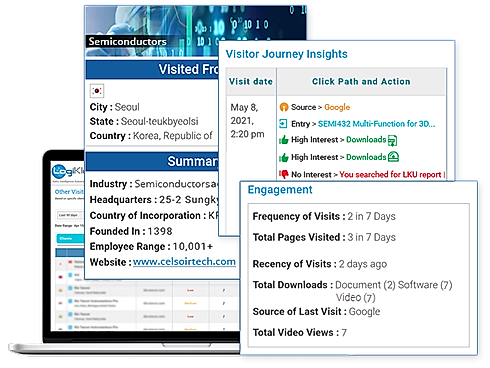Click the first green thumbs-up High Interest icon
This screenshot has width=490, height=368.
(284, 140)
